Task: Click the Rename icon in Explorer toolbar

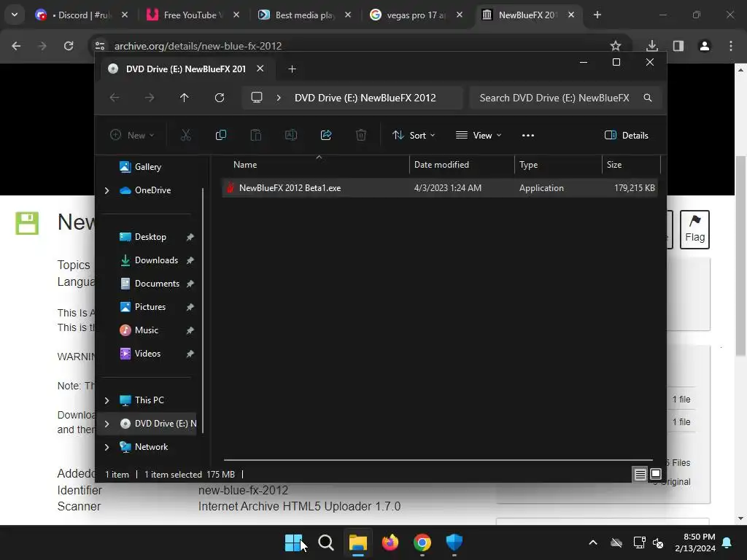Action: pyautogui.click(x=290, y=135)
